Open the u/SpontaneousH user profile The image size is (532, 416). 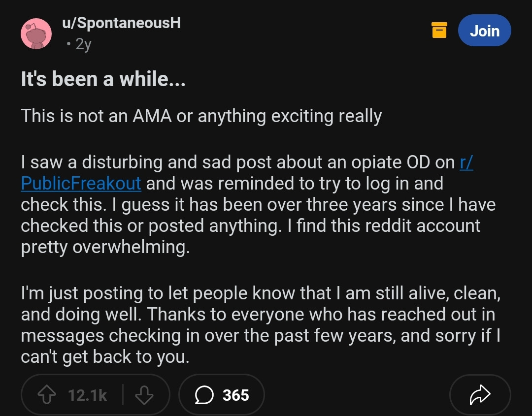(x=121, y=23)
